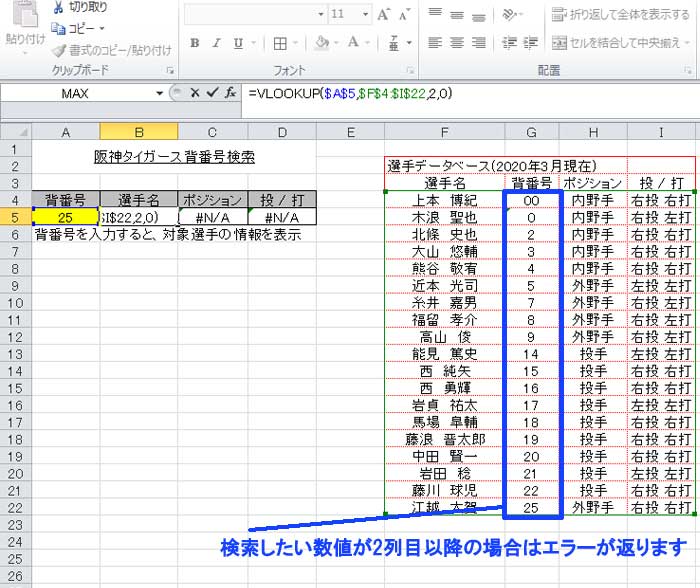Open the Copy button dropdown arrow
This screenshot has width=700, height=588.
tap(102, 29)
